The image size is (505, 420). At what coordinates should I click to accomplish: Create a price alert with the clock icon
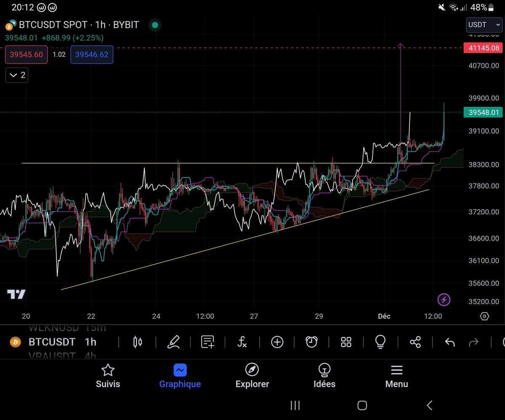(x=311, y=342)
